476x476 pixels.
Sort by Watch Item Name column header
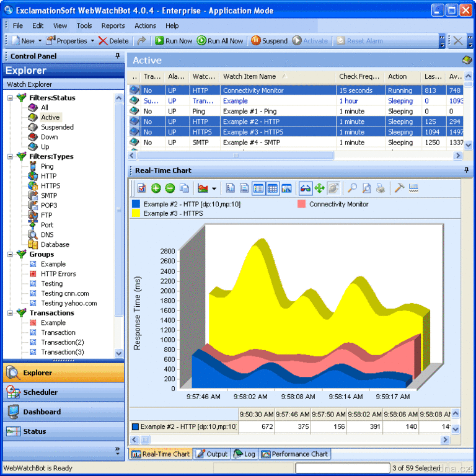[x=278, y=76]
